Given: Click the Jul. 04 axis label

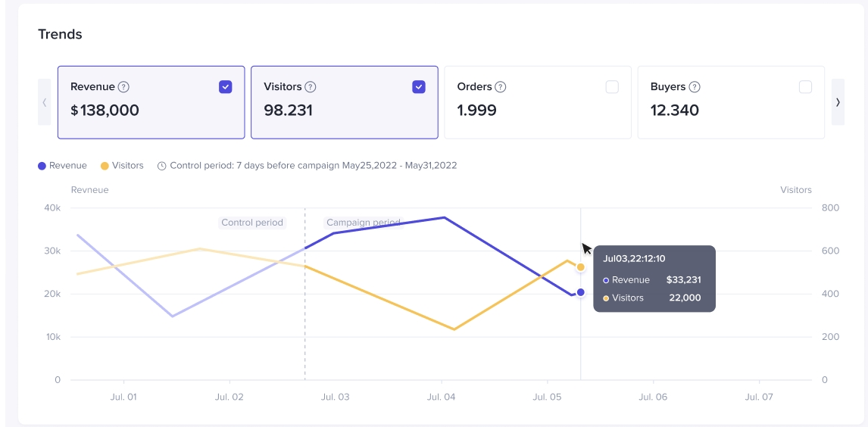Looking at the screenshot, I should coord(441,397).
